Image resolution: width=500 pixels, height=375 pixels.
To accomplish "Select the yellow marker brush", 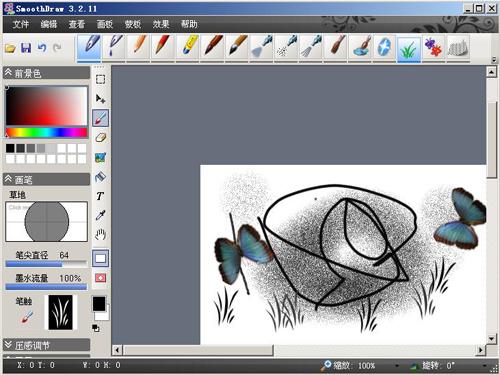I will (x=188, y=47).
